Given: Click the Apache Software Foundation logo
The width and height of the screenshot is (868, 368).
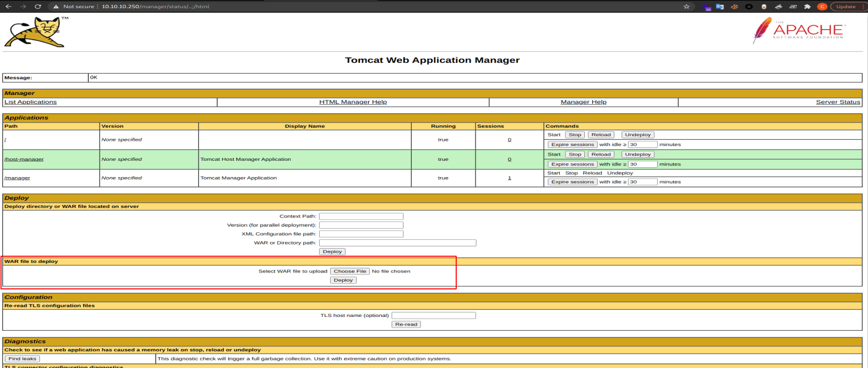Looking at the screenshot, I should (x=799, y=31).
